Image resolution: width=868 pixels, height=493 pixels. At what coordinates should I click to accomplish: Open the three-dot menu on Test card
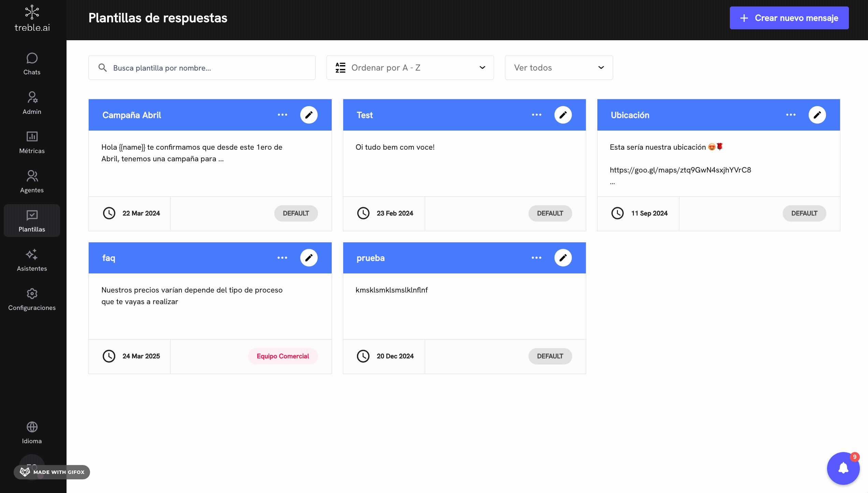click(536, 115)
